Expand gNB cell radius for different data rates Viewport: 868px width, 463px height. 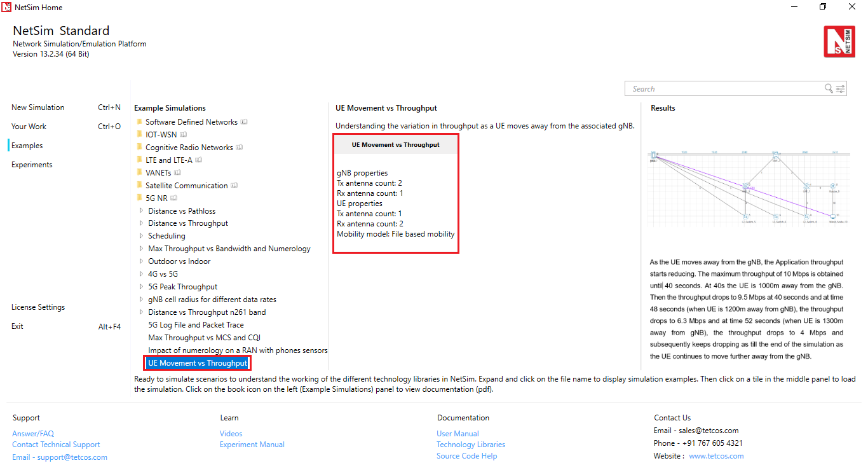(141, 300)
